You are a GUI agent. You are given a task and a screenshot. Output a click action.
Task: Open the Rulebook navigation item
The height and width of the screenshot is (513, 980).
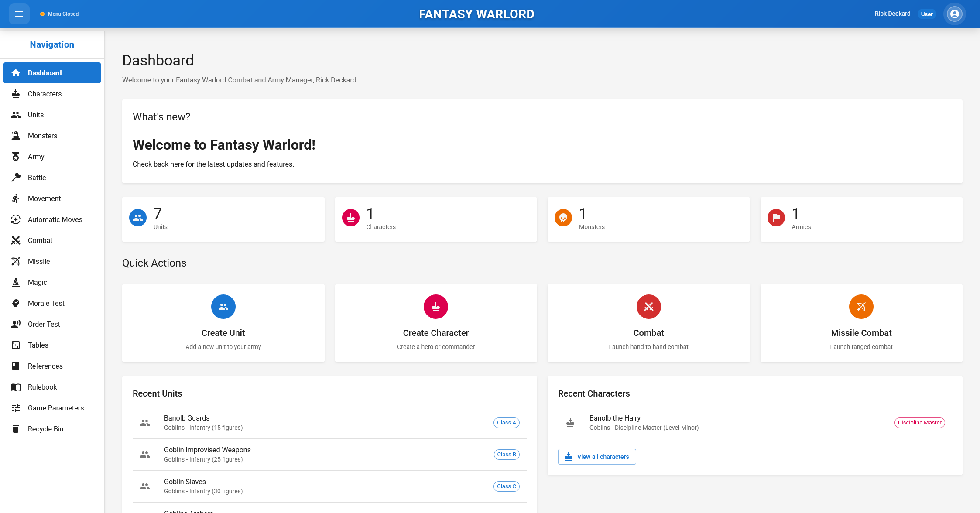click(x=42, y=387)
